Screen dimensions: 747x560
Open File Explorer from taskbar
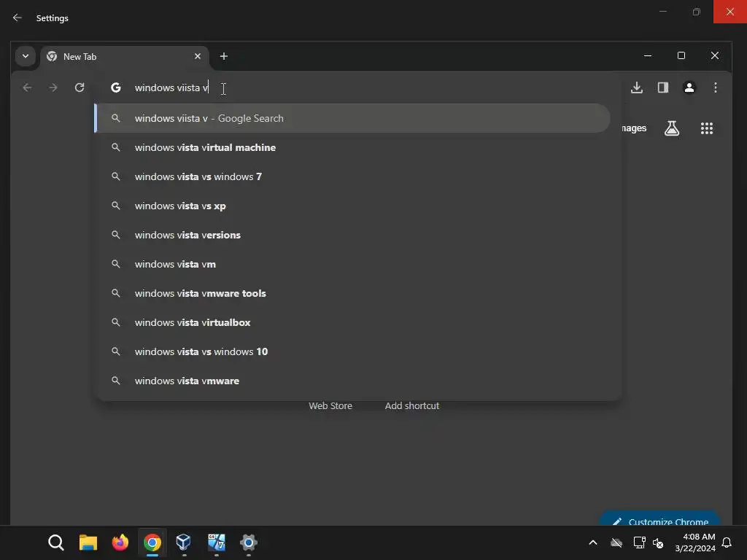pos(88,542)
